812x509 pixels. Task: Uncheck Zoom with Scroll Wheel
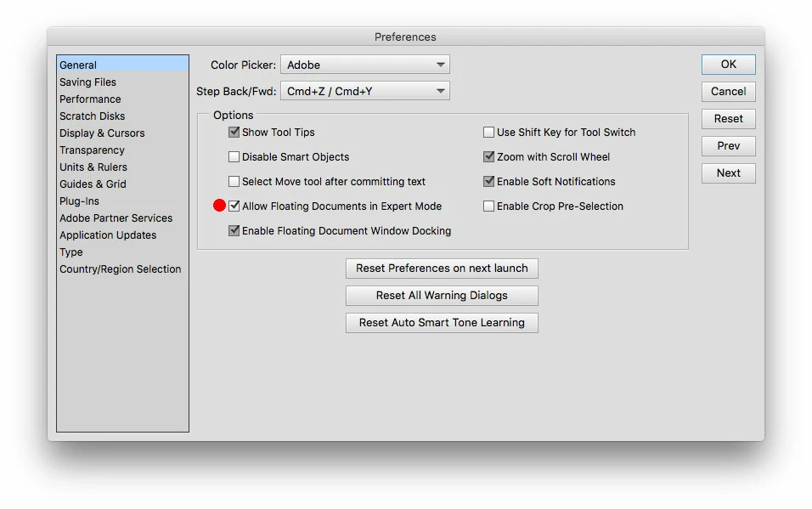488,156
